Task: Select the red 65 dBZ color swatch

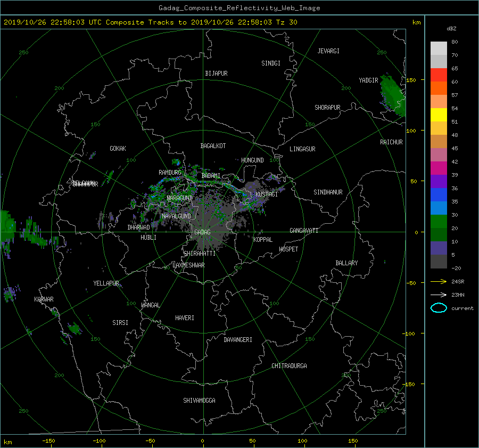Action: [439, 75]
